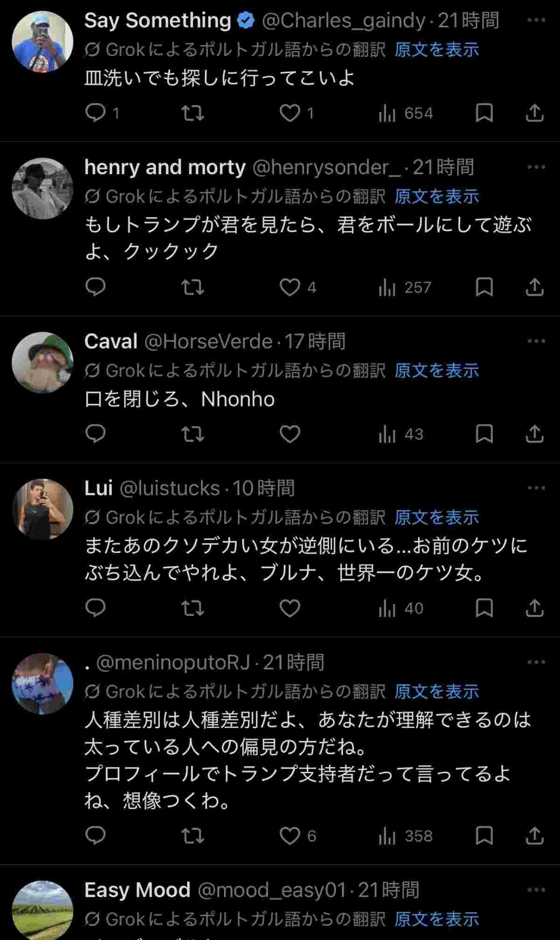Repost Lui's tweet
Screen dimensions: 560x940
pyautogui.click(x=192, y=608)
